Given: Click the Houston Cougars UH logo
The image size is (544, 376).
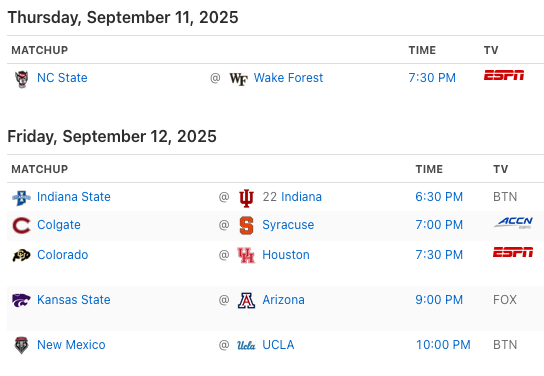Looking at the screenshot, I should tap(246, 255).
